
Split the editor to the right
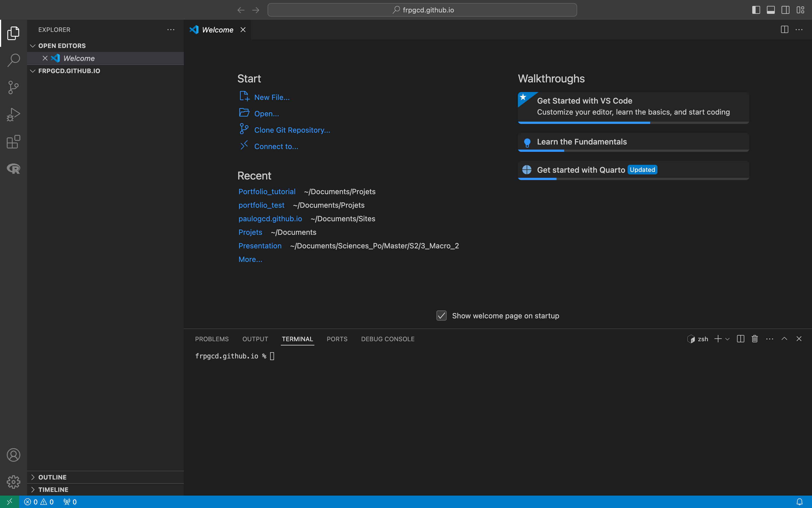[x=784, y=30]
